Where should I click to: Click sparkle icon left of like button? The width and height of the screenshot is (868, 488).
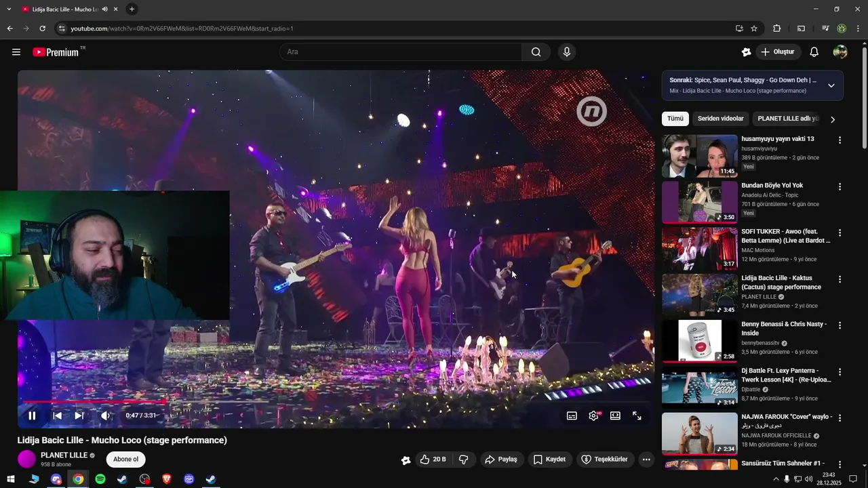[406, 460]
